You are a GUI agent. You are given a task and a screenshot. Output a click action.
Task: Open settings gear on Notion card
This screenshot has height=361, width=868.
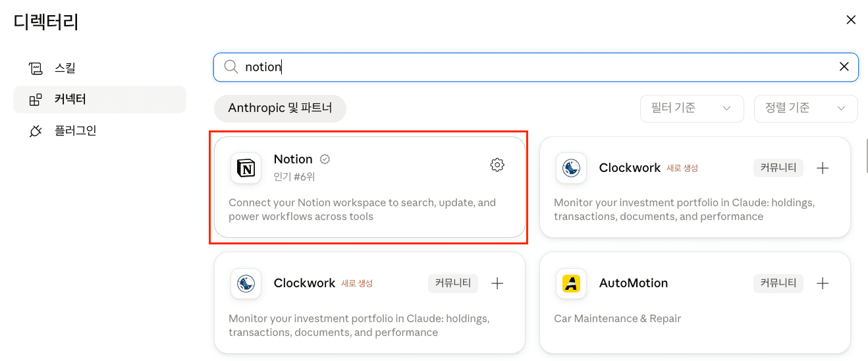click(497, 165)
